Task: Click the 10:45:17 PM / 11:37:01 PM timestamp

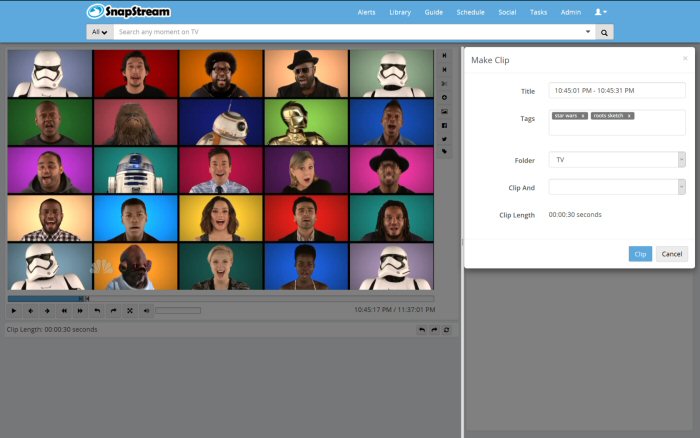Action: coord(395,309)
